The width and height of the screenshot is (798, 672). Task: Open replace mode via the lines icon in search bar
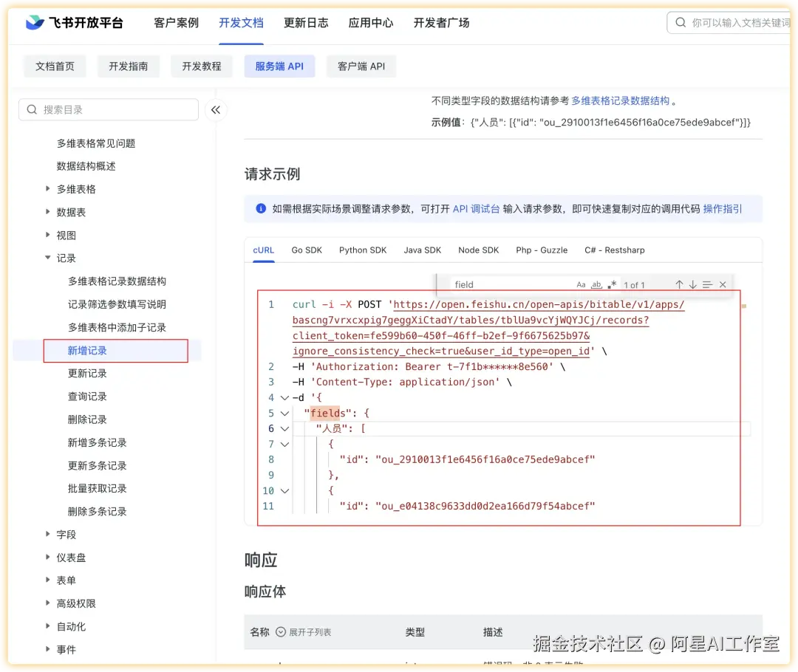[x=707, y=284]
